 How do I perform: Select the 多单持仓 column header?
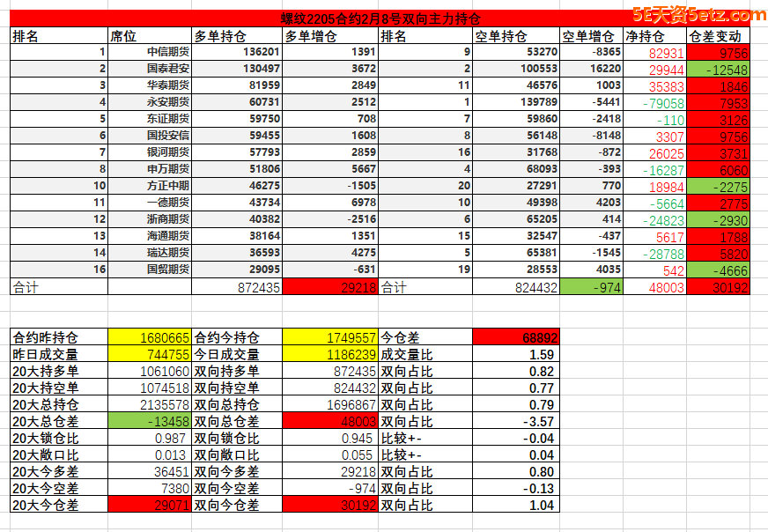coord(237,36)
